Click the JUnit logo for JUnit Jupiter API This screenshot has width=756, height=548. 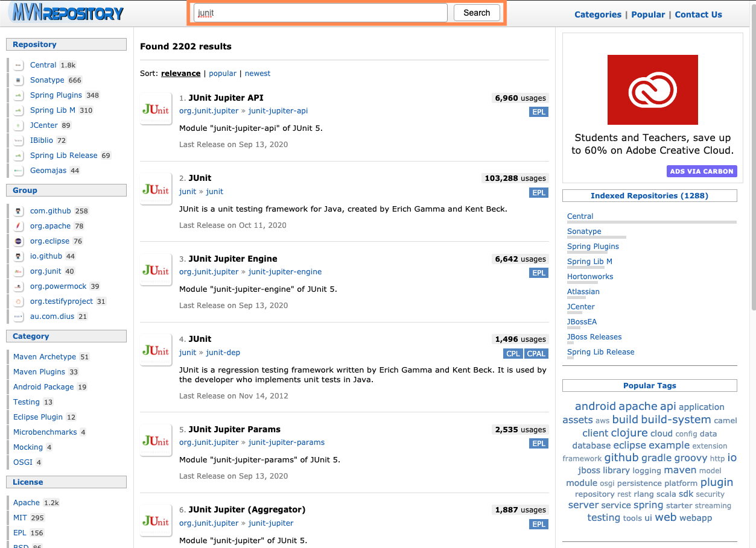[156, 109]
